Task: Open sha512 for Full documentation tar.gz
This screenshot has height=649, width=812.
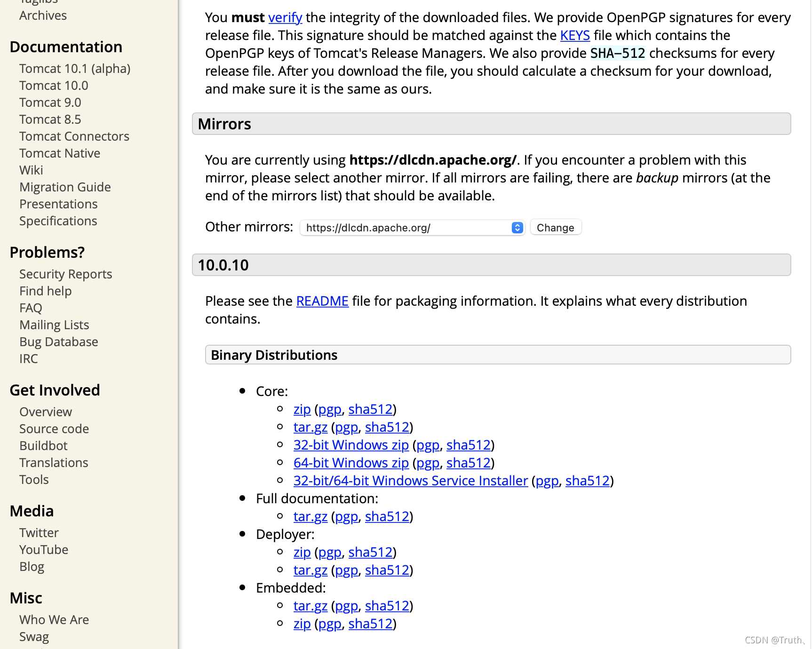Action: pyautogui.click(x=387, y=516)
